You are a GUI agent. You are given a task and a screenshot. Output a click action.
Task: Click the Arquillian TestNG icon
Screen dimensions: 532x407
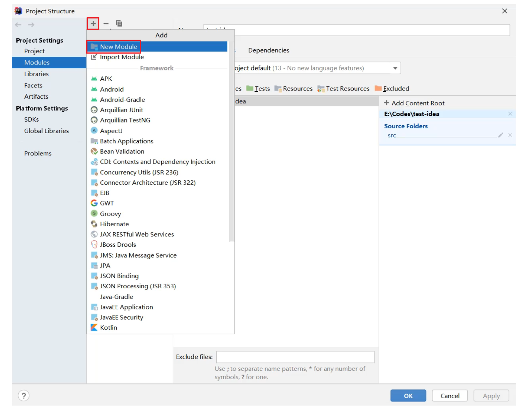(94, 120)
